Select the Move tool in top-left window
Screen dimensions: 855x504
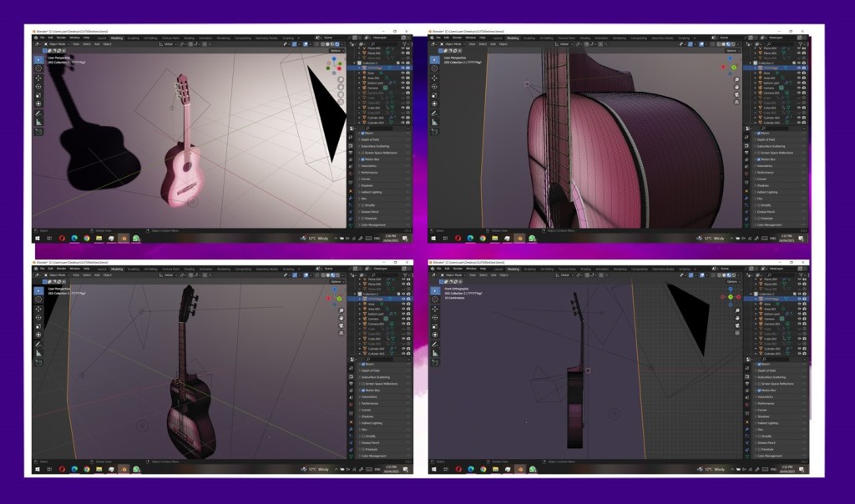[x=38, y=77]
